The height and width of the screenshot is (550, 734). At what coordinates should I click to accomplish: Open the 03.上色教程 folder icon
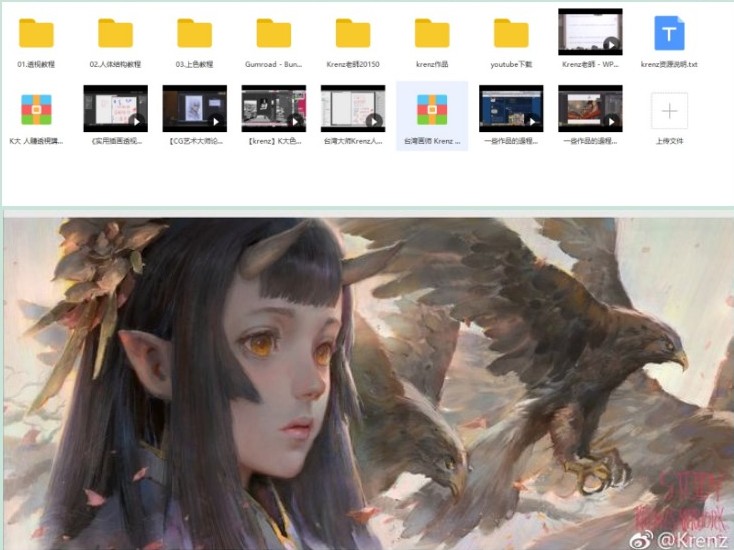pyautogui.click(x=194, y=33)
